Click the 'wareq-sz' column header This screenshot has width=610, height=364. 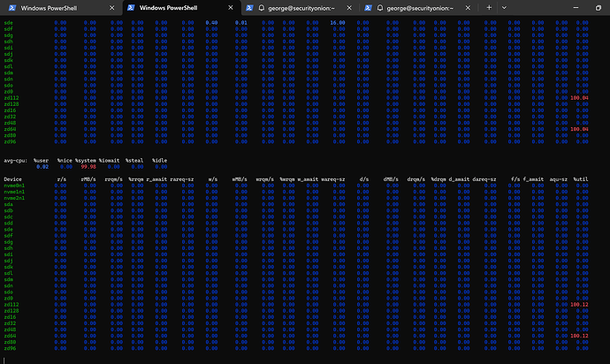tap(333, 179)
